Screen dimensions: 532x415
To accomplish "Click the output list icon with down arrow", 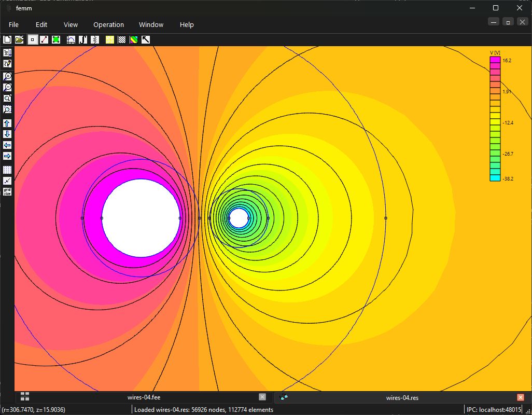I will [7, 52].
